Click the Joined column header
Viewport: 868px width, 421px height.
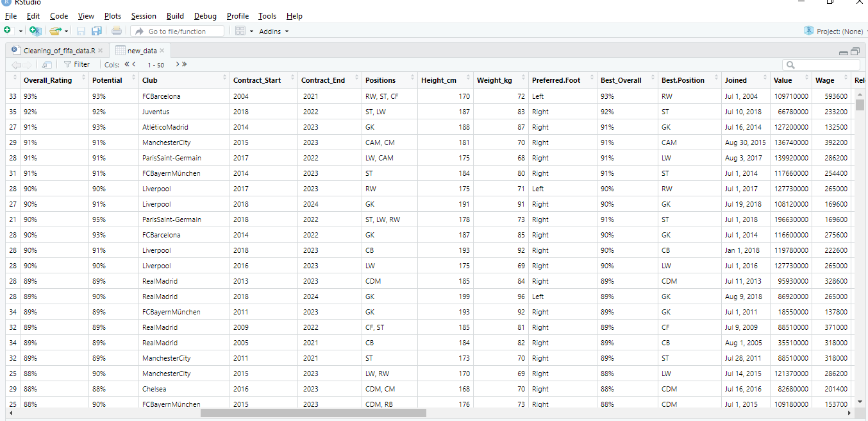746,80
